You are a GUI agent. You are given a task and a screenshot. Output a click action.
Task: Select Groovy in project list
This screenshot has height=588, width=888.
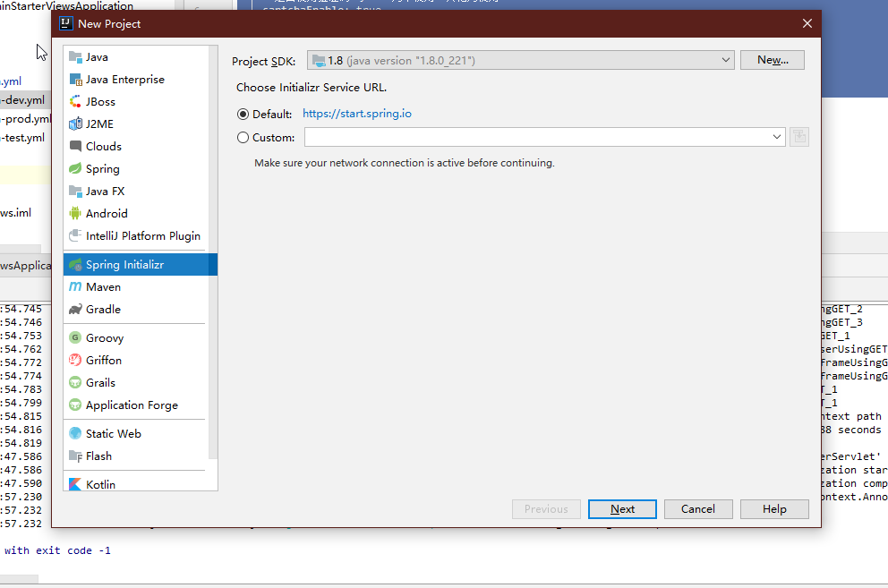point(136,337)
